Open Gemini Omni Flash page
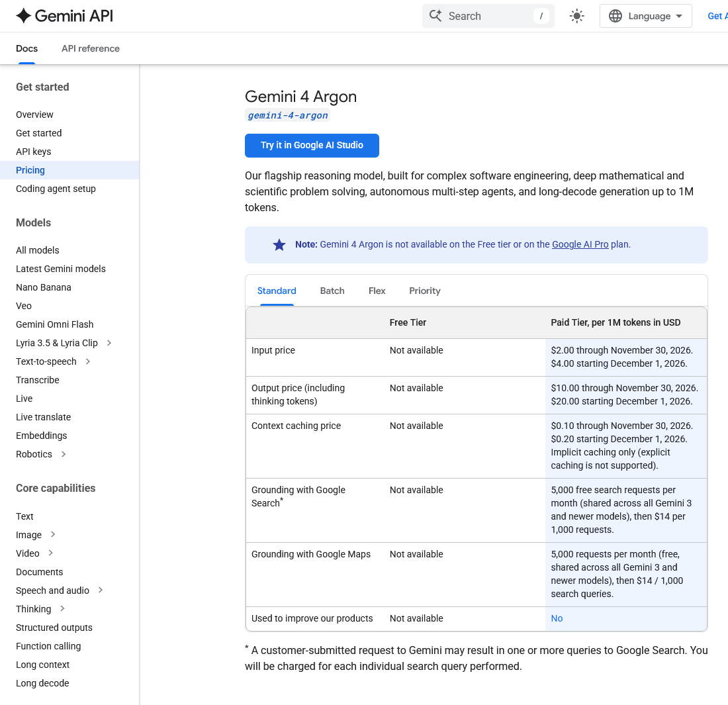The width and height of the screenshot is (728, 705). click(55, 324)
